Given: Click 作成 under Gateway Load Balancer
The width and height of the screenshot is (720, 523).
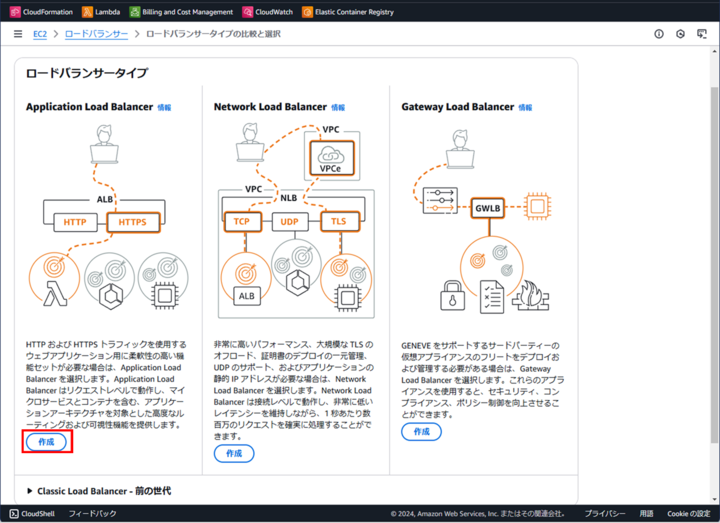Looking at the screenshot, I should [x=422, y=432].
